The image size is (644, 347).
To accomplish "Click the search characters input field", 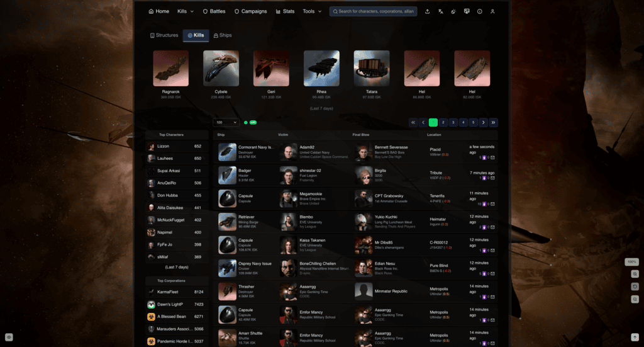I will coord(374,11).
